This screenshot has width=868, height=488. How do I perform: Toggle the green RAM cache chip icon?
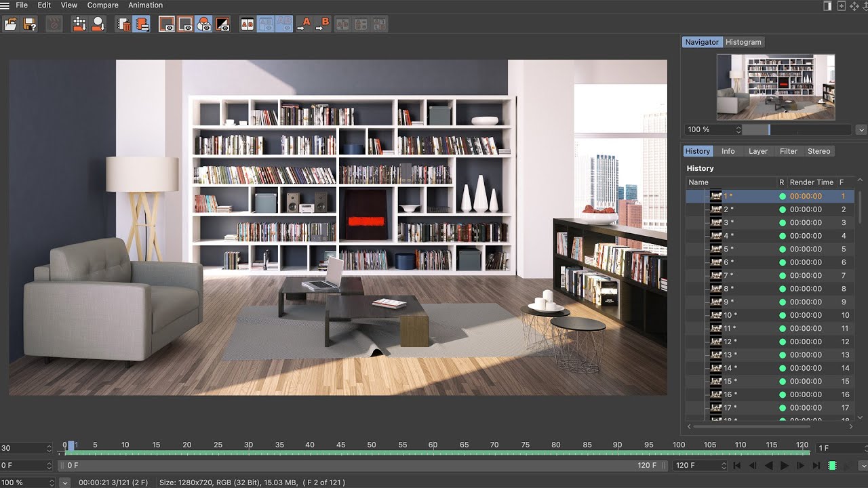(x=833, y=466)
